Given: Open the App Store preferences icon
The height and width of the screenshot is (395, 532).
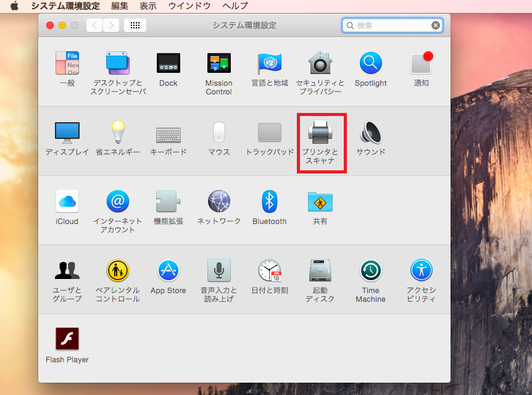Looking at the screenshot, I should click(x=168, y=271).
